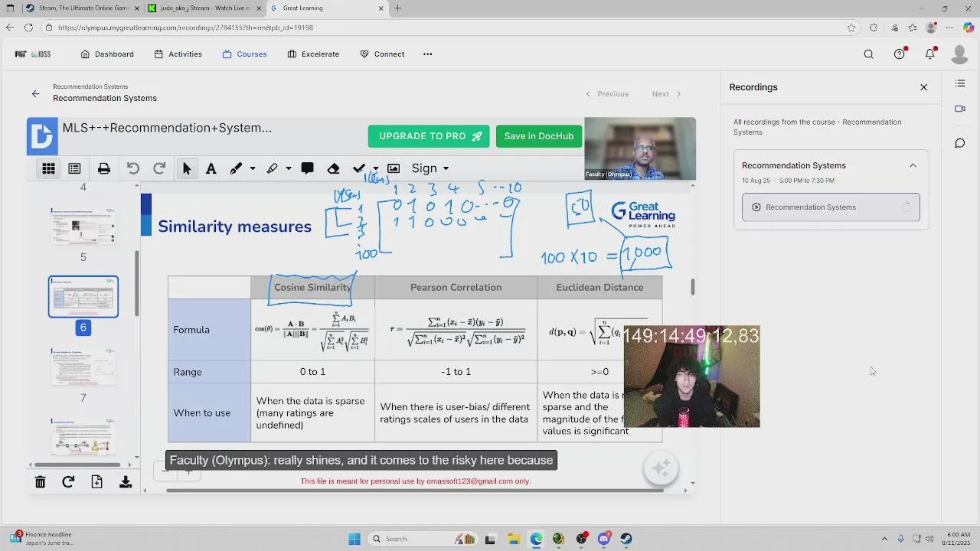Open the chat bubble icon in right sidebar
The width and height of the screenshot is (980, 551).
(960, 143)
